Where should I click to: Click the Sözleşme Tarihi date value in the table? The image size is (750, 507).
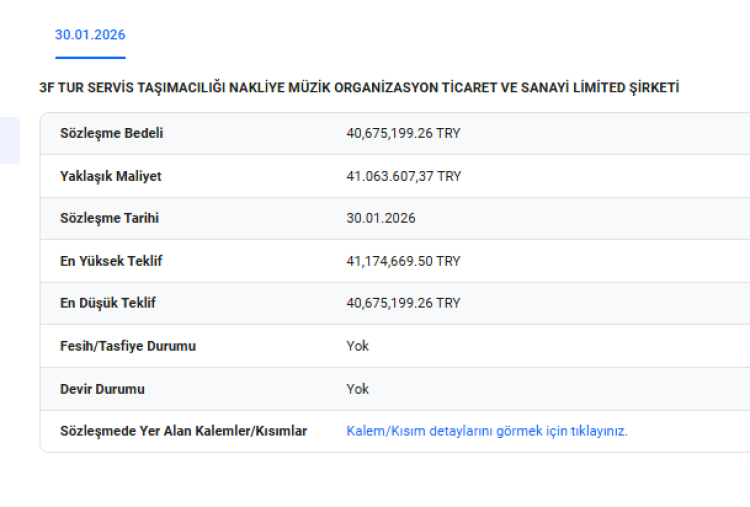click(x=380, y=218)
